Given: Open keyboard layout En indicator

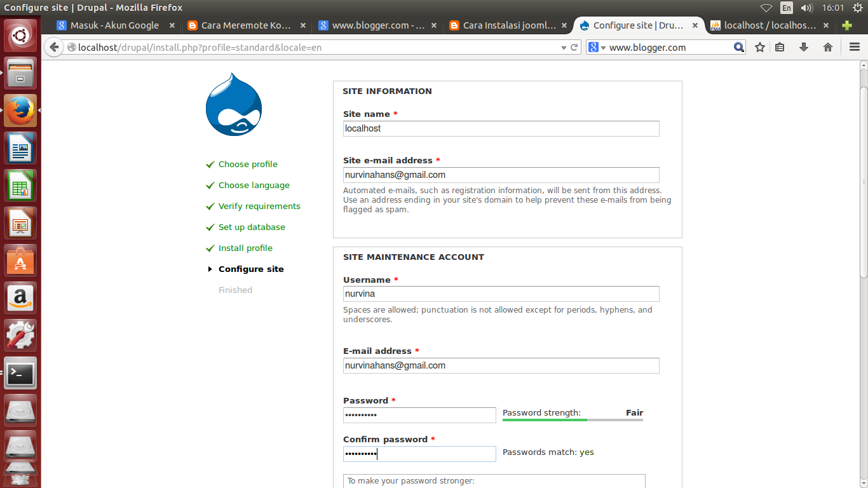Looking at the screenshot, I should tap(787, 8).
